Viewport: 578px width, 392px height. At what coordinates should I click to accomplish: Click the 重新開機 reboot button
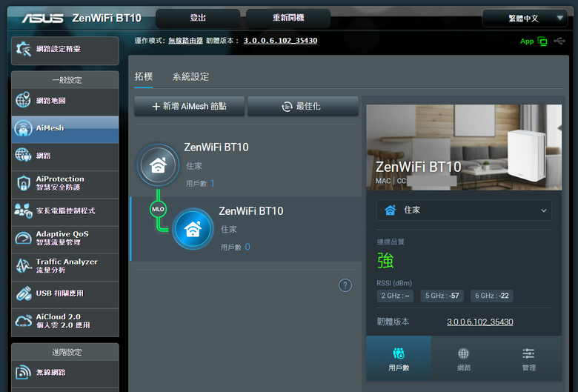(288, 18)
